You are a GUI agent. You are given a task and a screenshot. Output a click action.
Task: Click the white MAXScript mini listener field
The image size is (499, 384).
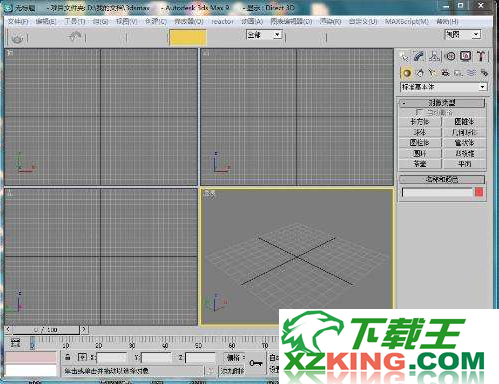(31, 370)
